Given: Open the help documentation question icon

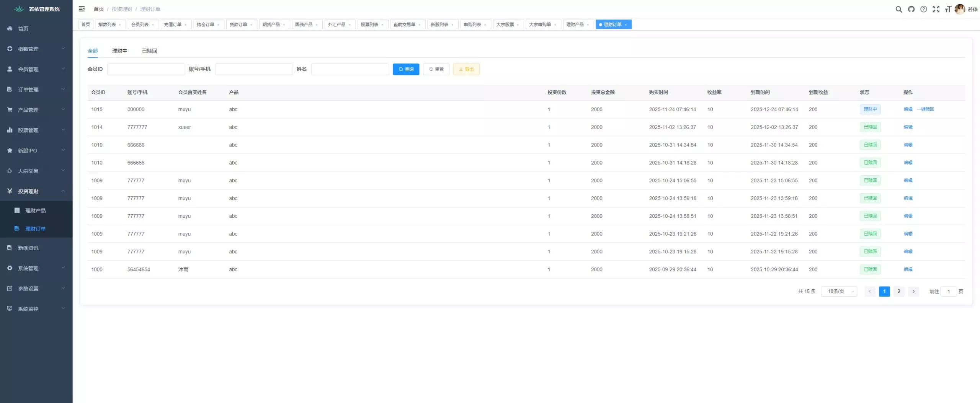Looking at the screenshot, I should coord(923,9).
